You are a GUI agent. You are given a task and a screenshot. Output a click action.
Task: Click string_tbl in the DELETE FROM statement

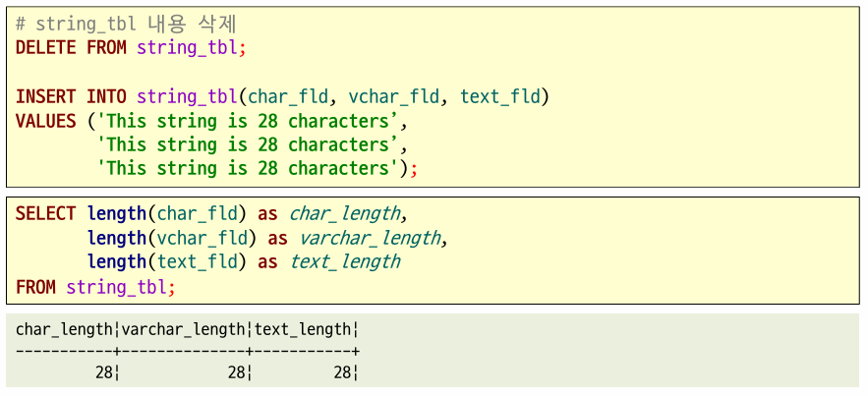tap(187, 48)
